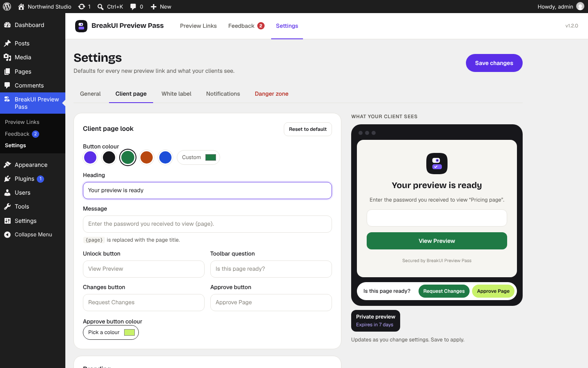The height and width of the screenshot is (368, 588).
Task: Click the Unlock button text field
Action: pyautogui.click(x=144, y=269)
